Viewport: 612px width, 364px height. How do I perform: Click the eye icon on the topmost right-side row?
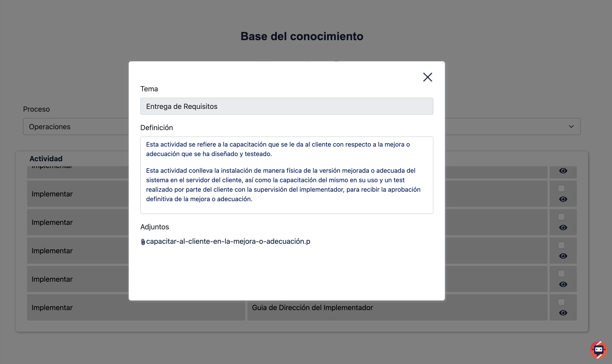click(x=563, y=171)
